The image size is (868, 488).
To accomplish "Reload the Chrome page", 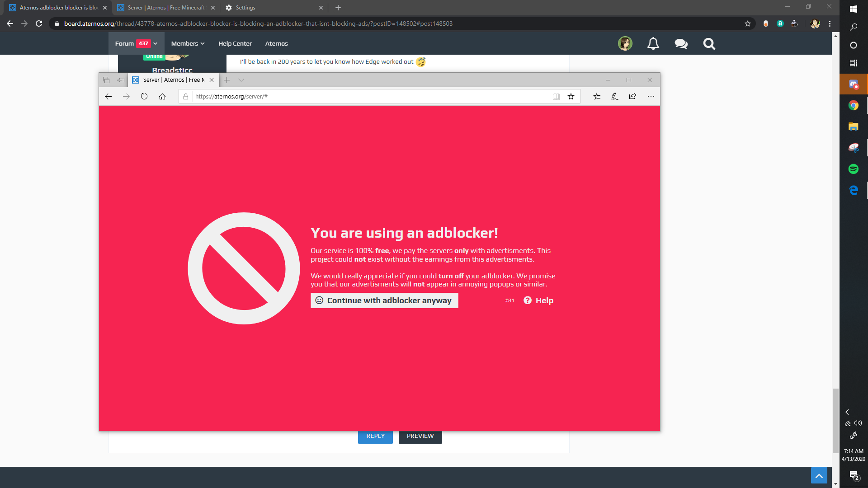I will point(39,23).
